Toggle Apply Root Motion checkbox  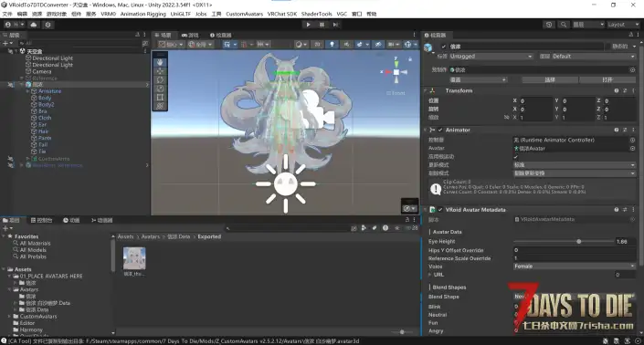[x=516, y=156]
